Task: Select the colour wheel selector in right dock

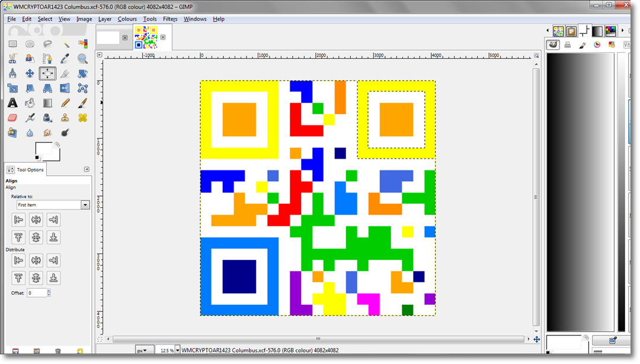Action: pyautogui.click(x=597, y=45)
